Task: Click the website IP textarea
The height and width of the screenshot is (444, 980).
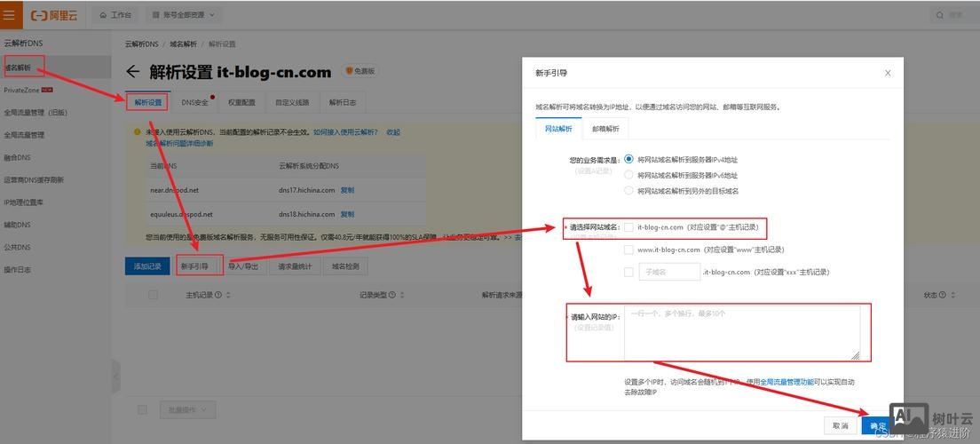Action: pos(741,332)
